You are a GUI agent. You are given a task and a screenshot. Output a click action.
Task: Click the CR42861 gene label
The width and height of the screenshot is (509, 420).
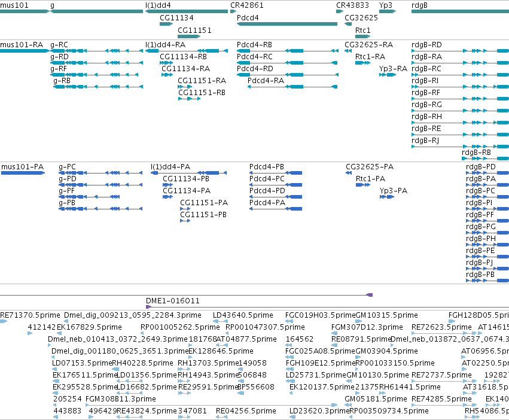click(246, 5)
